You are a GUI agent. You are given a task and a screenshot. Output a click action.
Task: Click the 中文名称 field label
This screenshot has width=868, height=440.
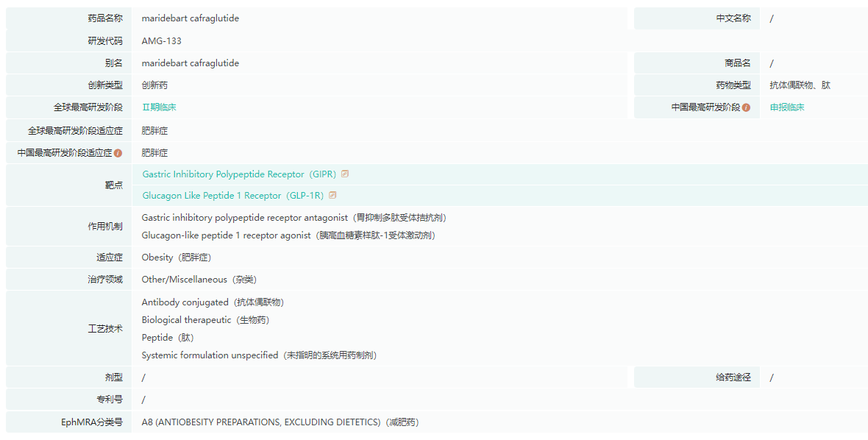pos(733,18)
